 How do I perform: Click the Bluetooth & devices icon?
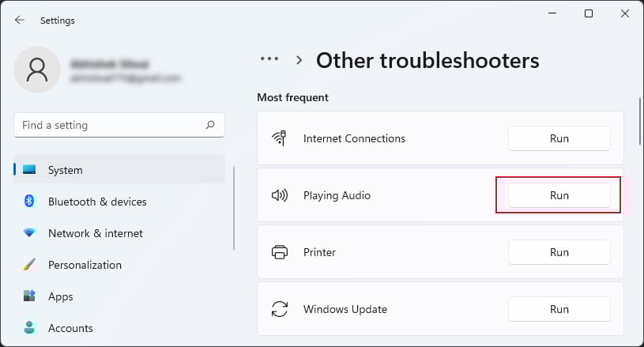(30, 202)
